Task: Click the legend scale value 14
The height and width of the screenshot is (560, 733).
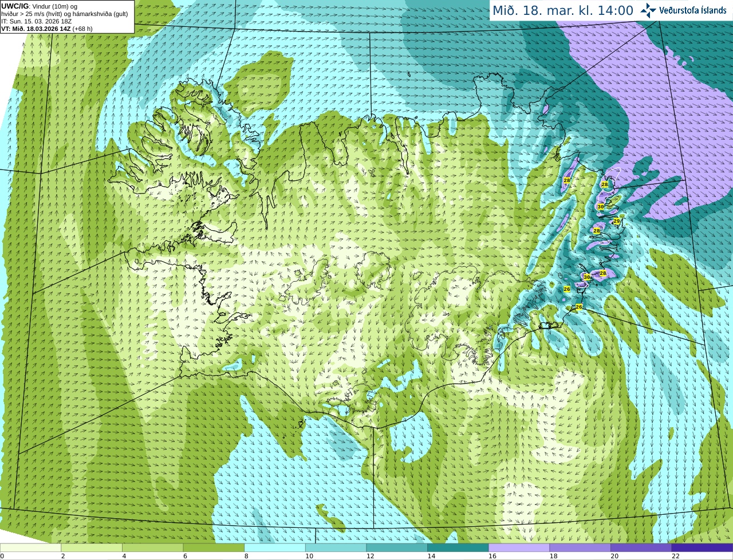Action: 431,556
